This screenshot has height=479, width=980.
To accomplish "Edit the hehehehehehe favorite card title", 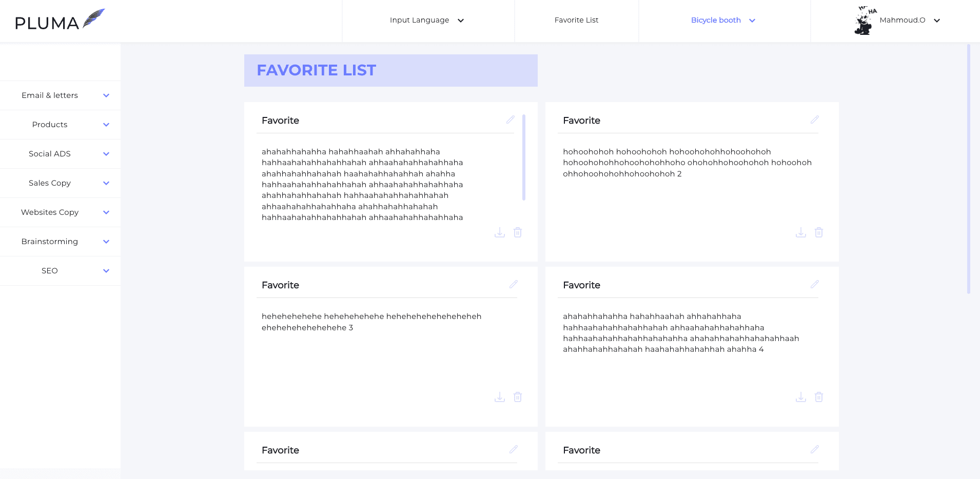I will tap(513, 284).
